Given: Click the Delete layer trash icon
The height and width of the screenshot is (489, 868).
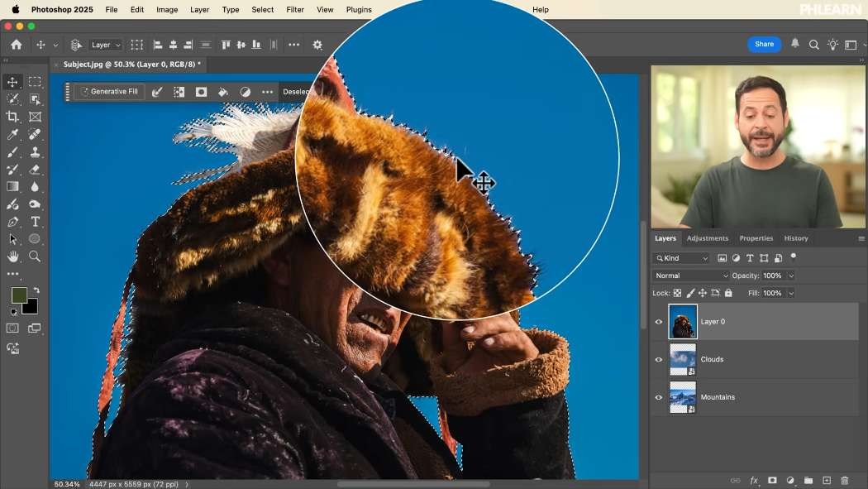Looking at the screenshot, I should tap(845, 480).
